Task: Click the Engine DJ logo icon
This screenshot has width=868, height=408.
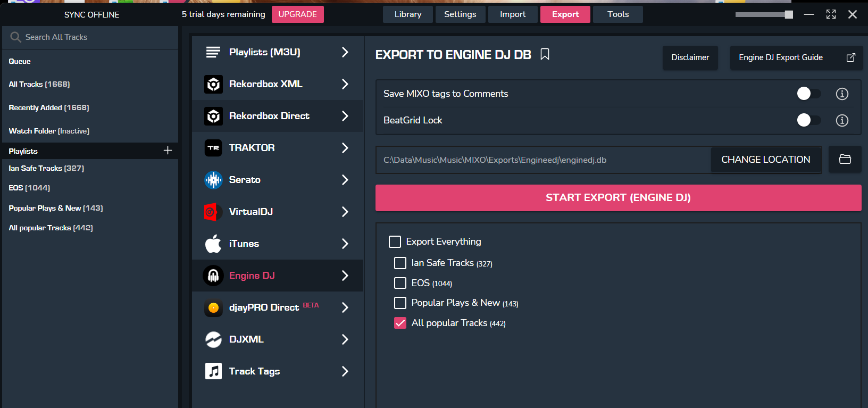Action: 213,276
